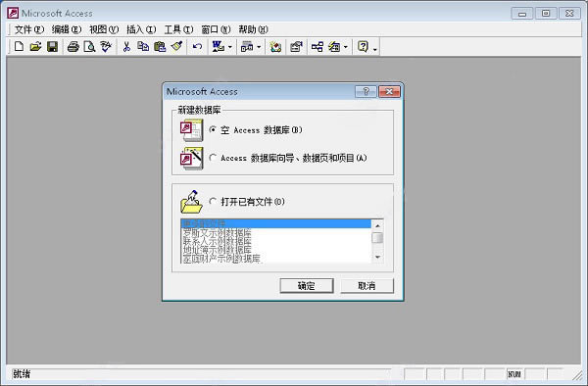588x386 pixels.
Task: Click the Open folder toolbar icon
Action: pyautogui.click(x=35, y=46)
